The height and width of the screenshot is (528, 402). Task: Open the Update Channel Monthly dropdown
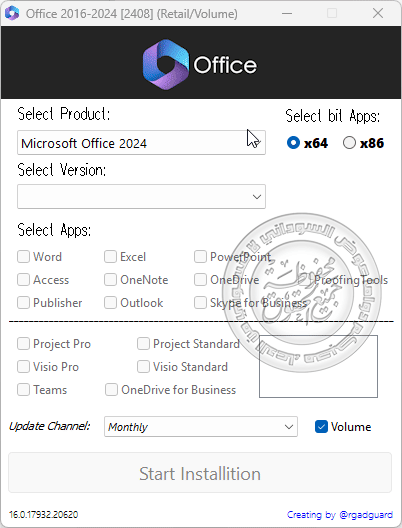click(x=201, y=427)
